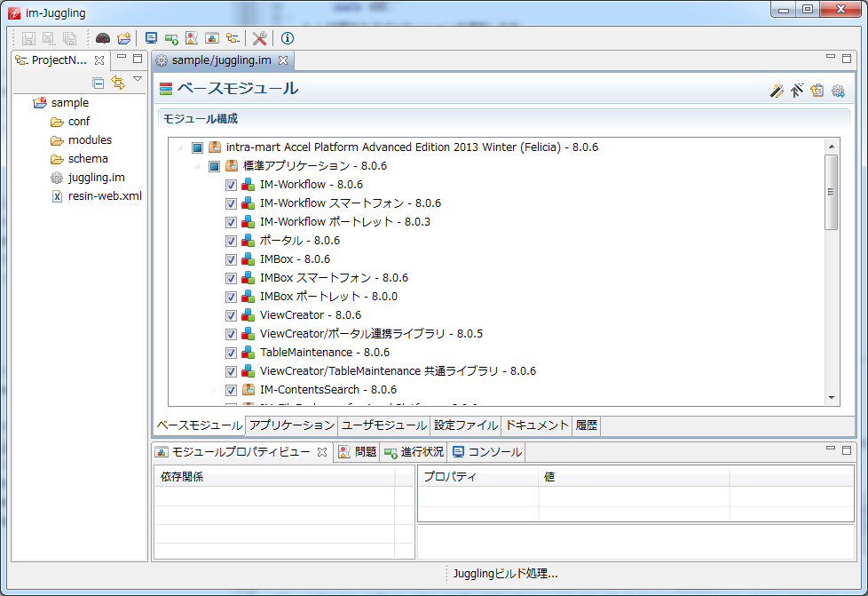
Task: Click the module list scrollbar down arrow
Action: click(x=832, y=398)
